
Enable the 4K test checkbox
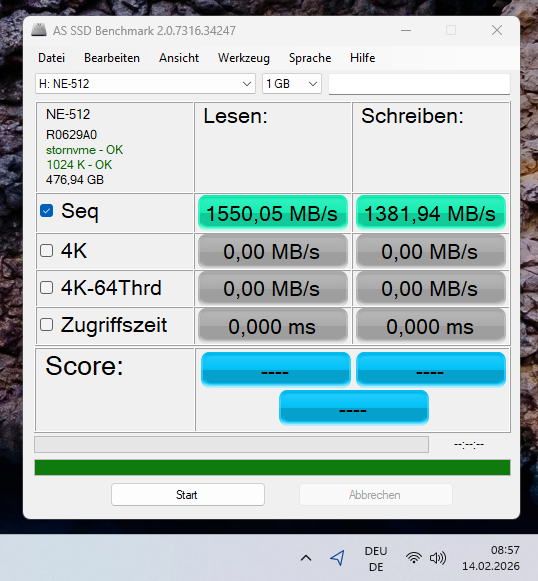point(47,250)
